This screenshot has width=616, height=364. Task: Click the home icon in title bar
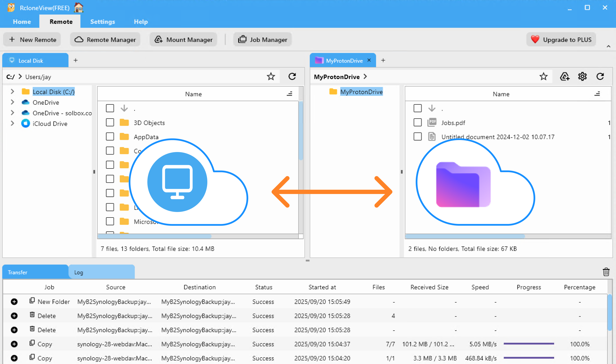(79, 8)
